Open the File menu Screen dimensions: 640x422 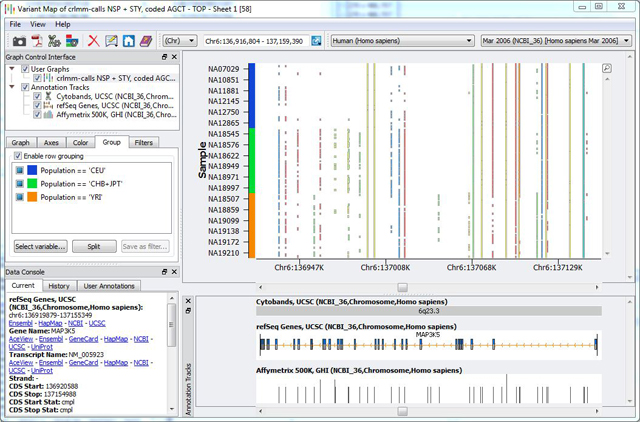[x=15, y=24]
